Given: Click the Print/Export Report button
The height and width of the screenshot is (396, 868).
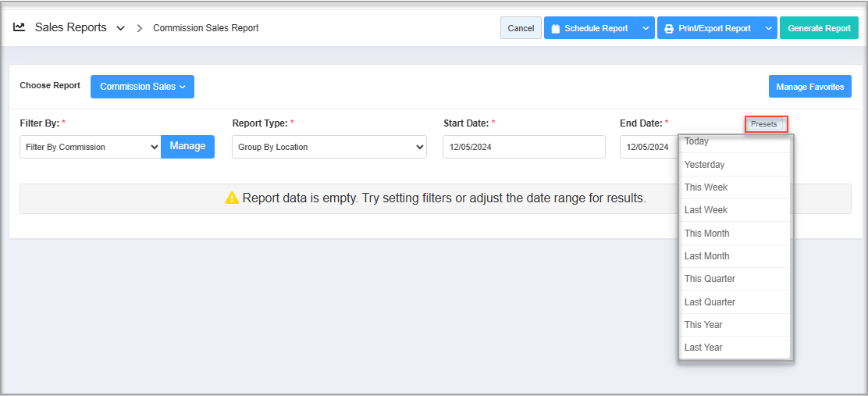Looking at the screenshot, I should (x=707, y=28).
